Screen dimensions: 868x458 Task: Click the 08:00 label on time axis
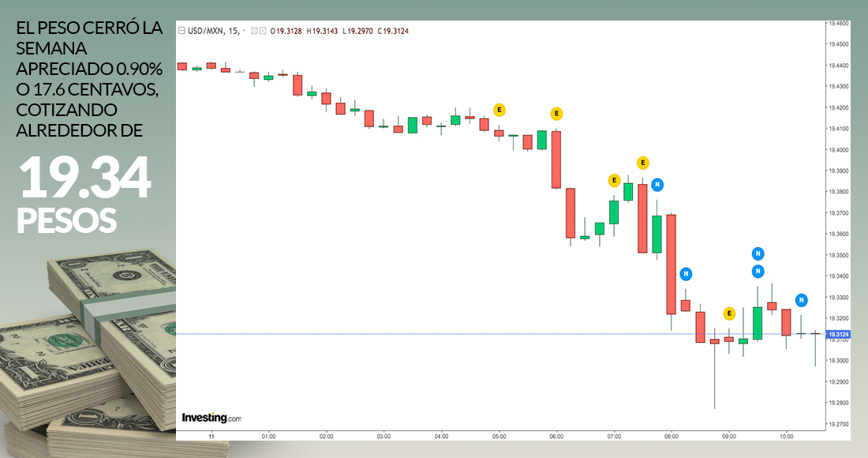tap(672, 435)
